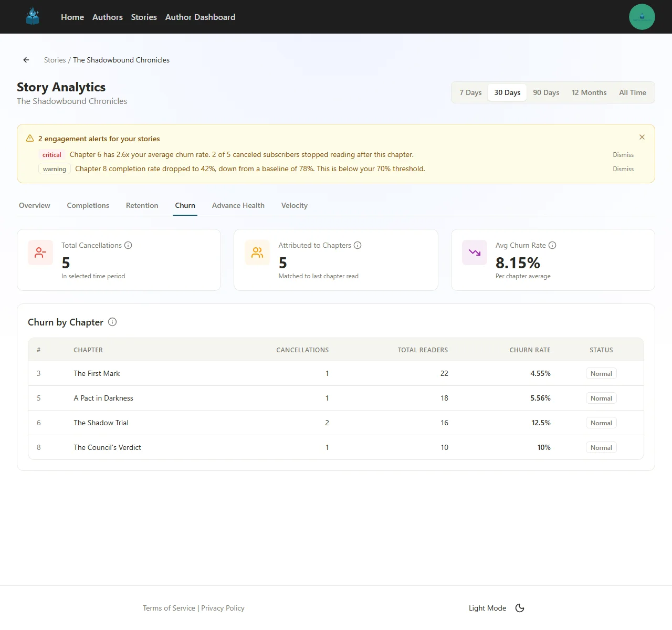Close the engagement alerts banner
672x630 pixels.
point(642,137)
